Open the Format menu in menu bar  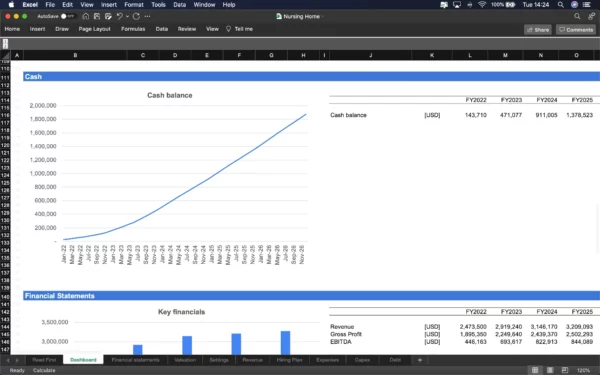(x=134, y=5)
